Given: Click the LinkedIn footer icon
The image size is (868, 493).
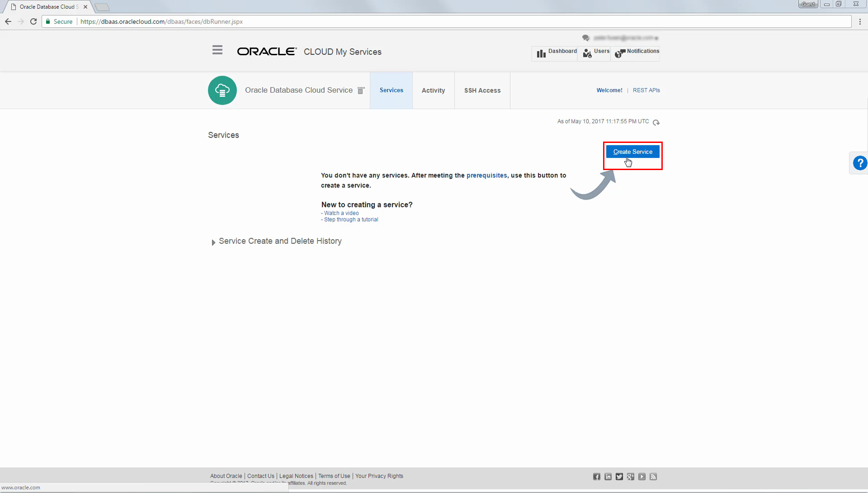Looking at the screenshot, I should point(608,477).
